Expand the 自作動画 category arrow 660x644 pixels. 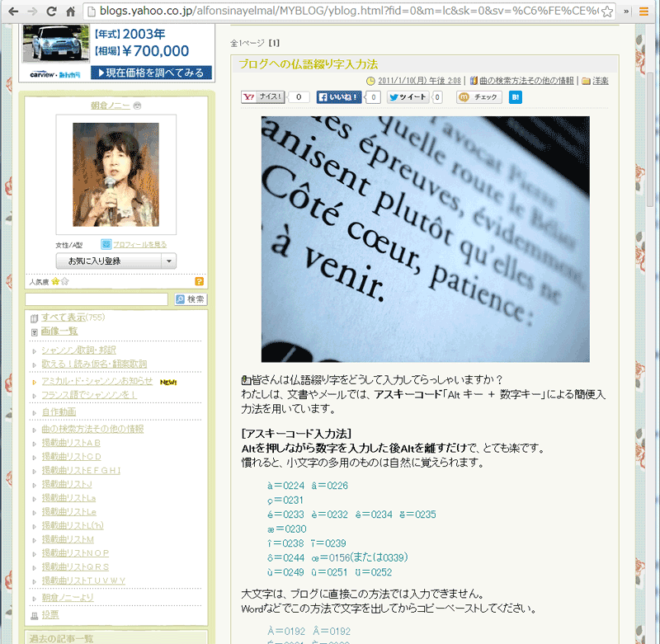(33, 412)
